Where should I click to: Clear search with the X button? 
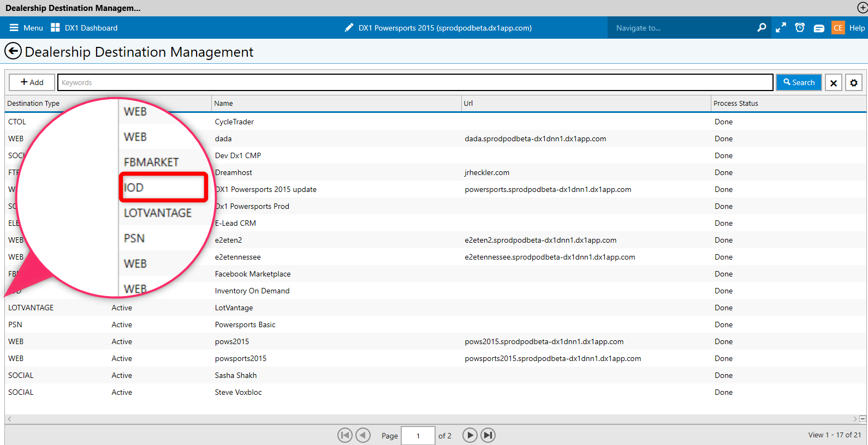tap(834, 83)
